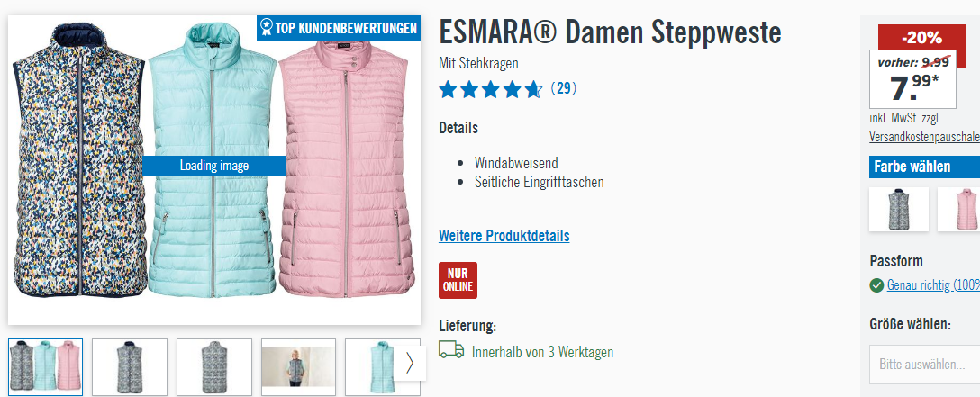Click the green checkmark beside Passform
This screenshot has height=397, width=980.
pos(876,285)
